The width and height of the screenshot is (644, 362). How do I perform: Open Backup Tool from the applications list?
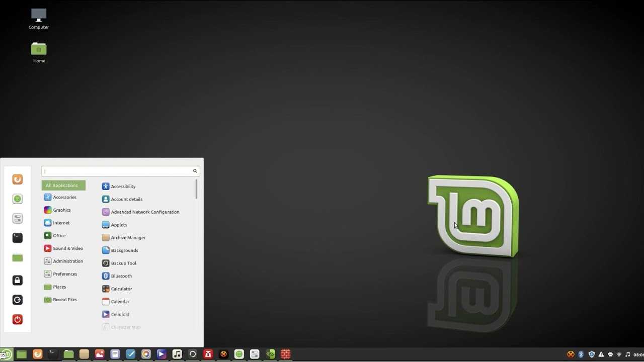coord(123,263)
